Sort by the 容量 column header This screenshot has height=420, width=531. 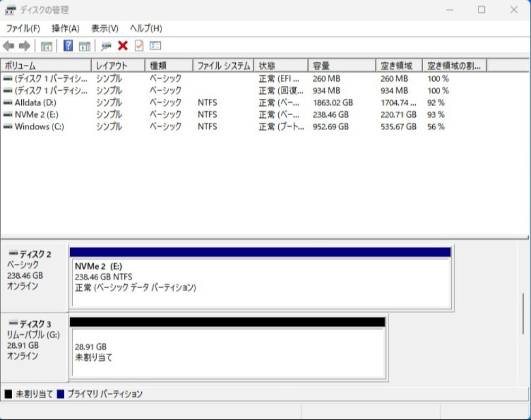point(342,66)
